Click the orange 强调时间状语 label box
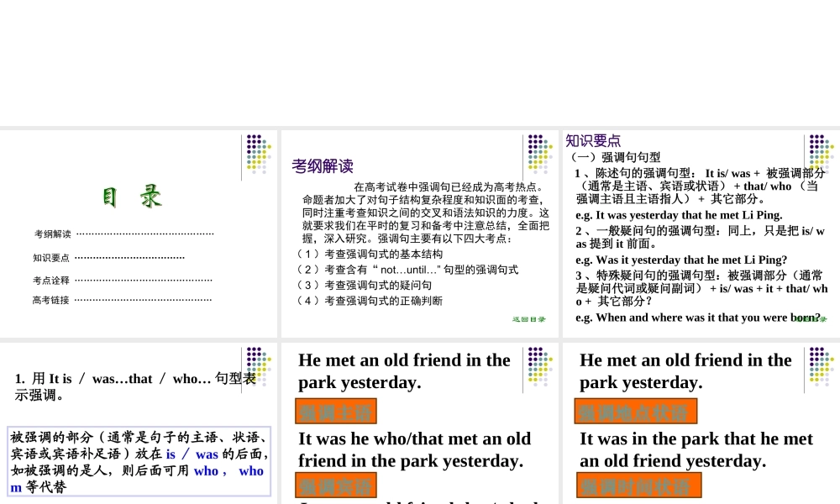 (x=639, y=486)
